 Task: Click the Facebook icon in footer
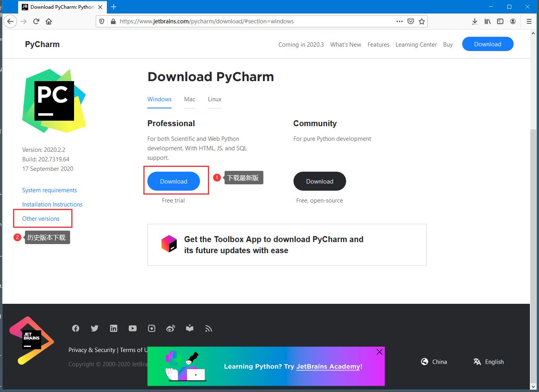click(76, 328)
